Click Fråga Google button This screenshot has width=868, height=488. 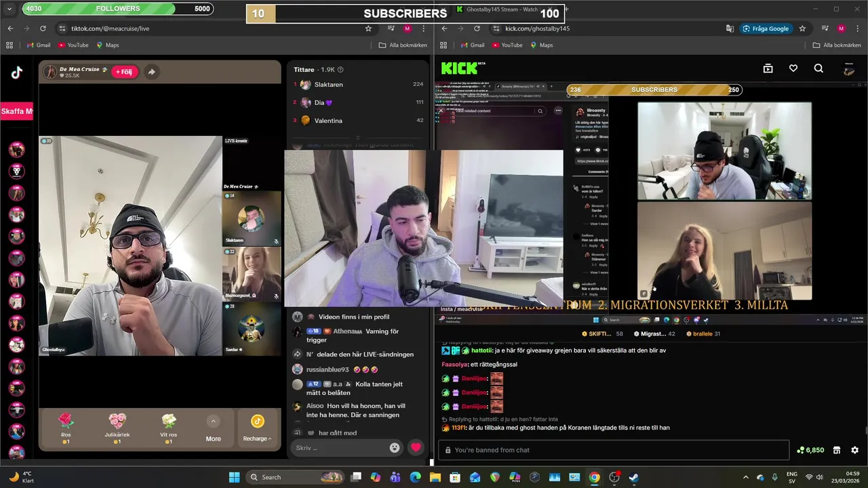766,28
